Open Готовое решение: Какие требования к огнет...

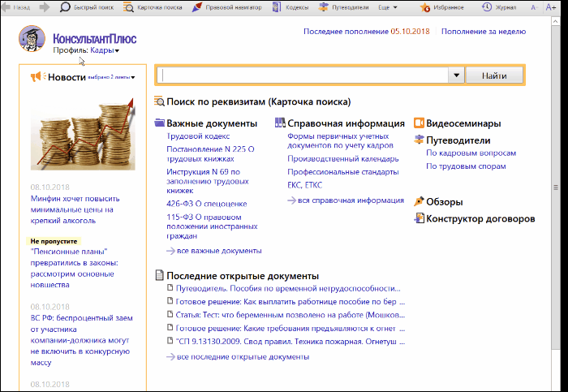[290, 328]
